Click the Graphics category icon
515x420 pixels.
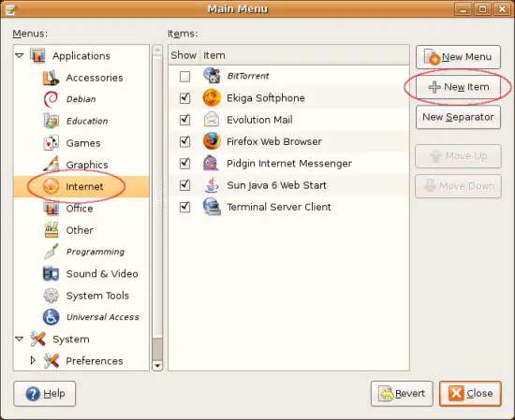click(51, 164)
